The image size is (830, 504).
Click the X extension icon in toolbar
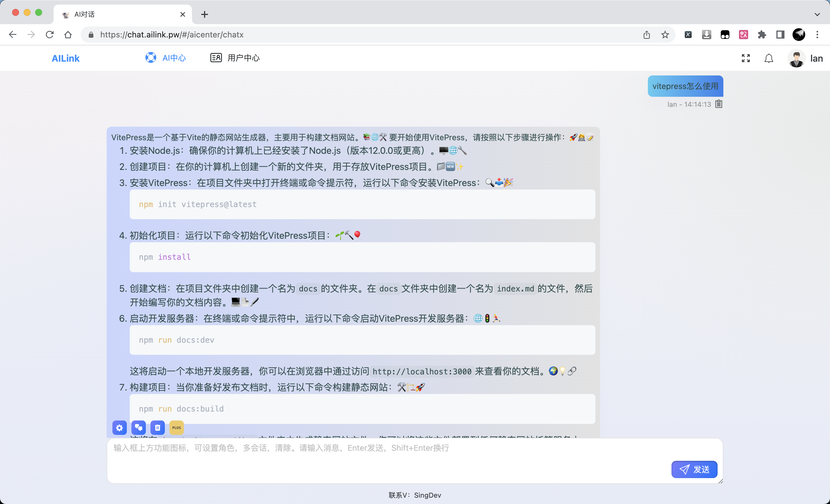pyautogui.click(x=688, y=34)
